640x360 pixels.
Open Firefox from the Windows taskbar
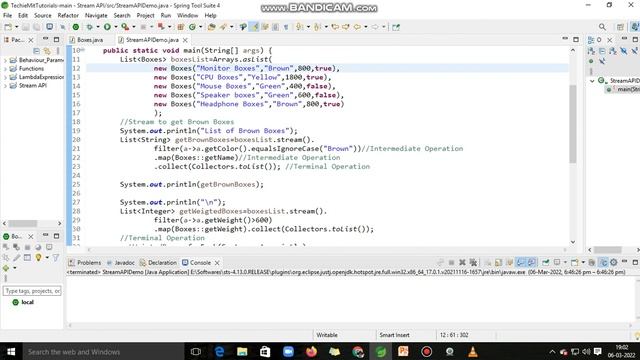click(x=311, y=351)
